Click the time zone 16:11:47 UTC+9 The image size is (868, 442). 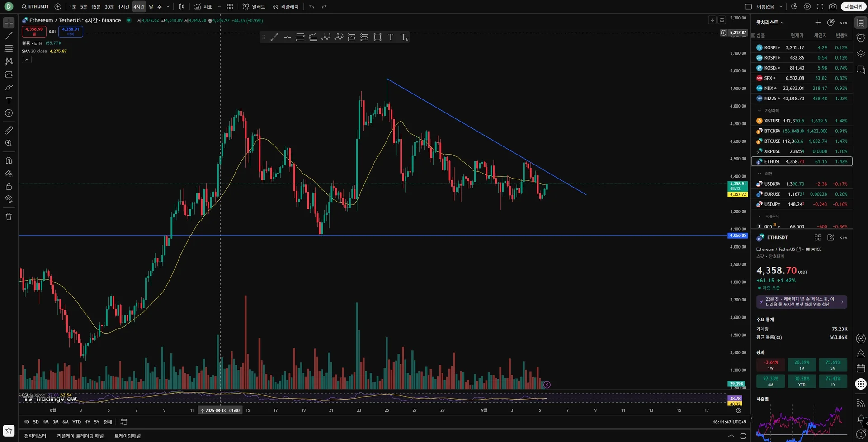pyautogui.click(x=729, y=422)
